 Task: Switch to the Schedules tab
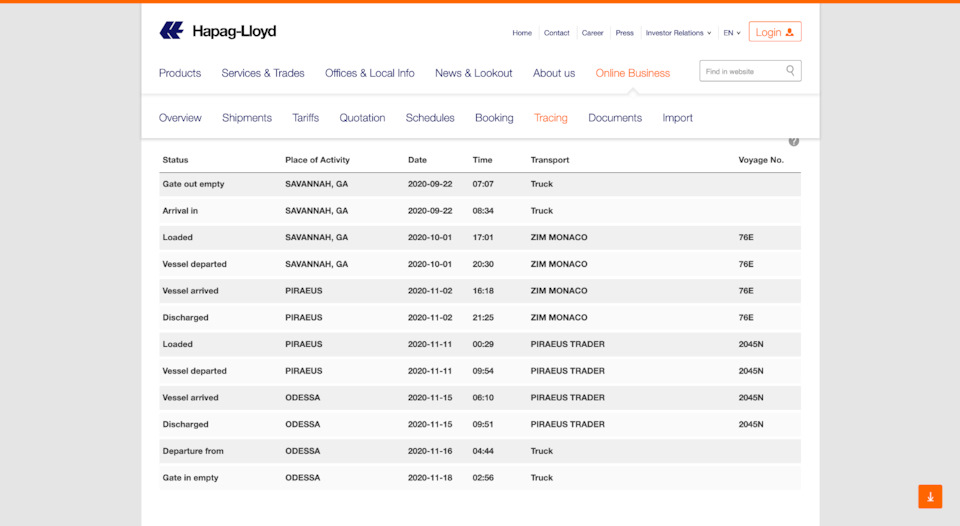click(430, 118)
